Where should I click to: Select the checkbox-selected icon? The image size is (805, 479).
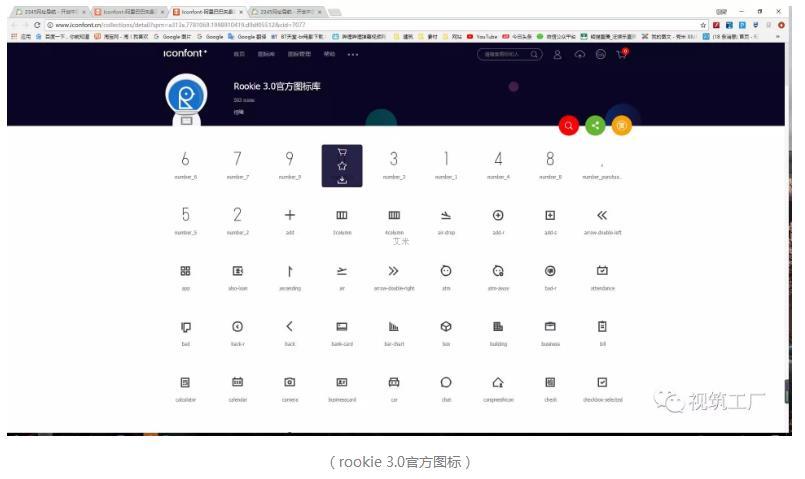[602, 382]
